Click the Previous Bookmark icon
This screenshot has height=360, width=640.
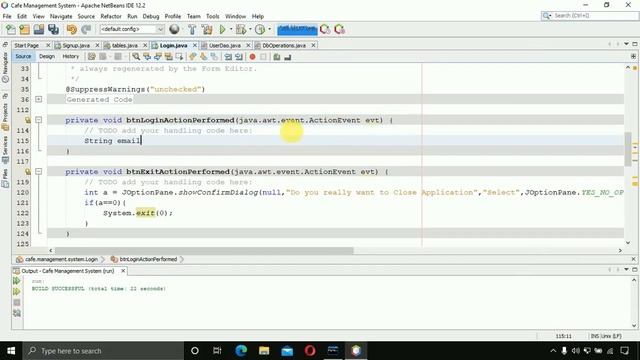coord(193,57)
